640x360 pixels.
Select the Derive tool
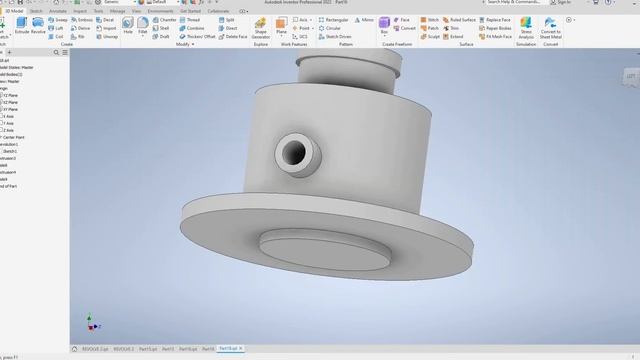[81, 28]
